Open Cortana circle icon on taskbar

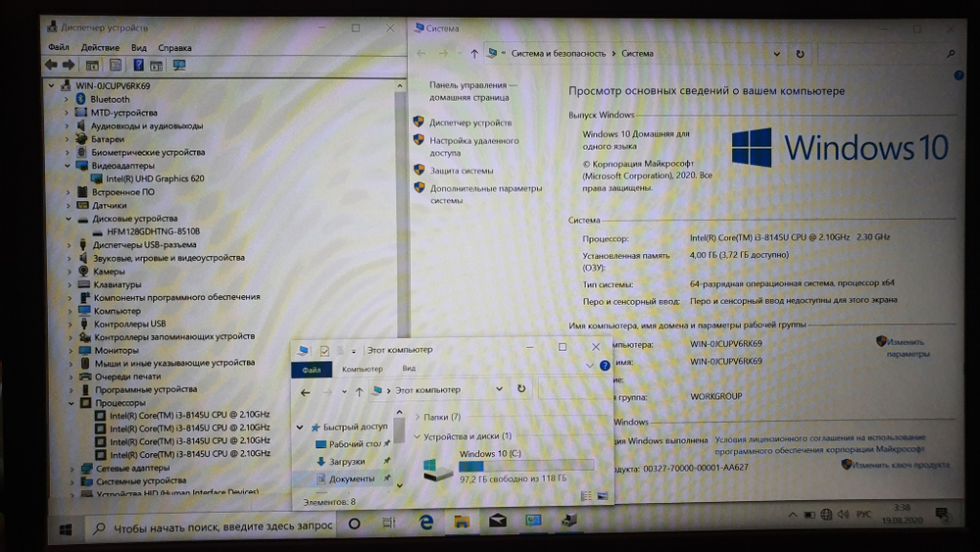[x=354, y=524]
